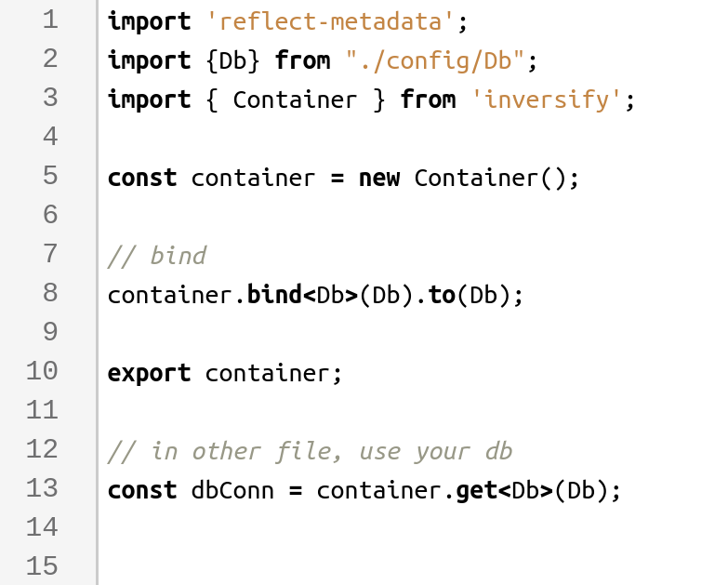Click line number 1 in the gutter
The height and width of the screenshot is (585, 728).
point(50,20)
